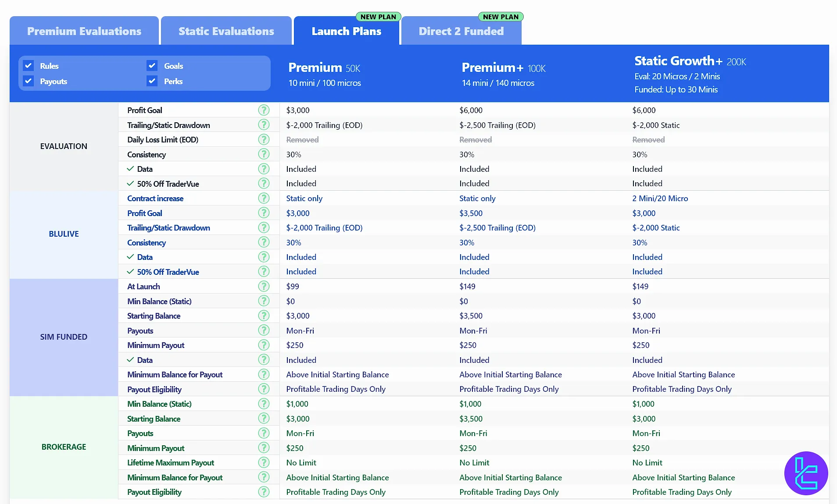Open help for Sim Funded Minimum Payout
Image resolution: width=837 pixels, height=504 pixels.
point(264,345)
